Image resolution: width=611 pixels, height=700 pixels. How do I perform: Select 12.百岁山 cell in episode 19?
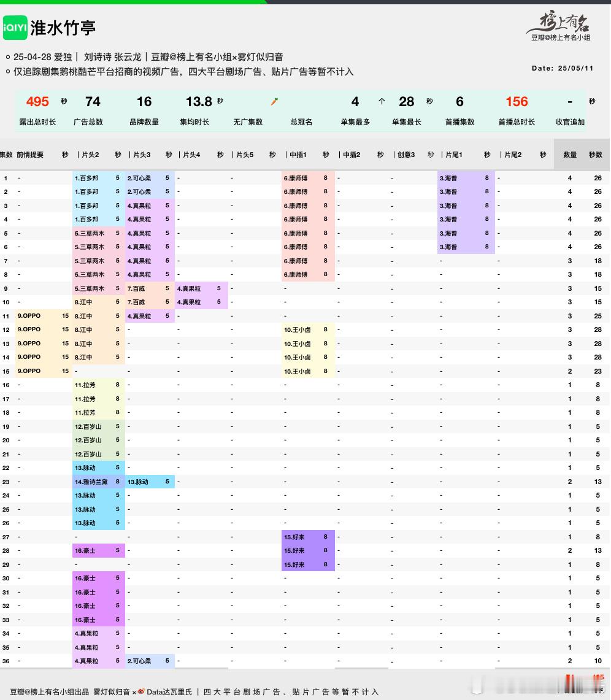pyautogui.click(x=99, y=426)
